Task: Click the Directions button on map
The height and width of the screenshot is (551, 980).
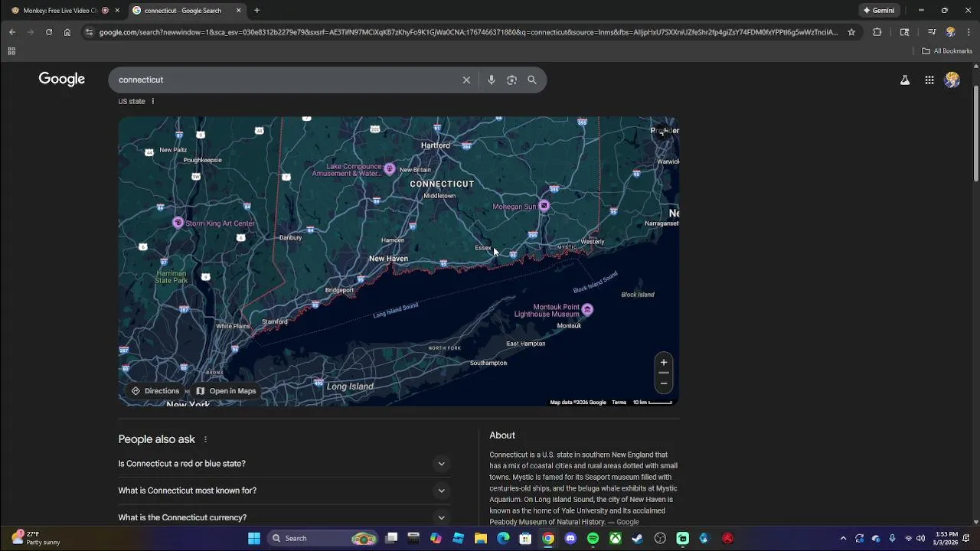Action: [x=155, y=391]
